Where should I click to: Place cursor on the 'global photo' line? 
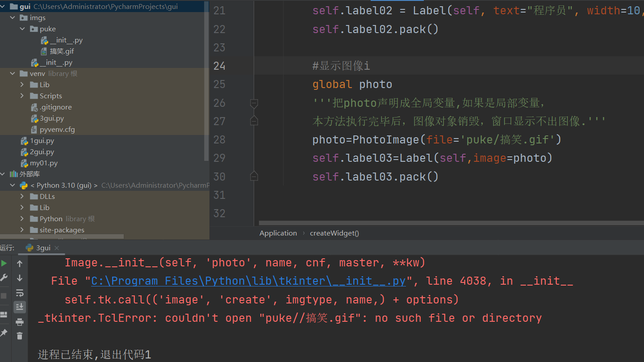tap(352, 84)
